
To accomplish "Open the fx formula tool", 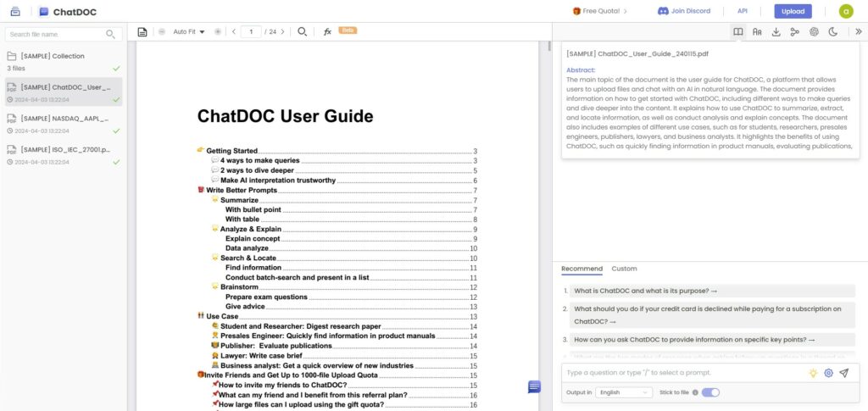I will click(x=327, y=32).
